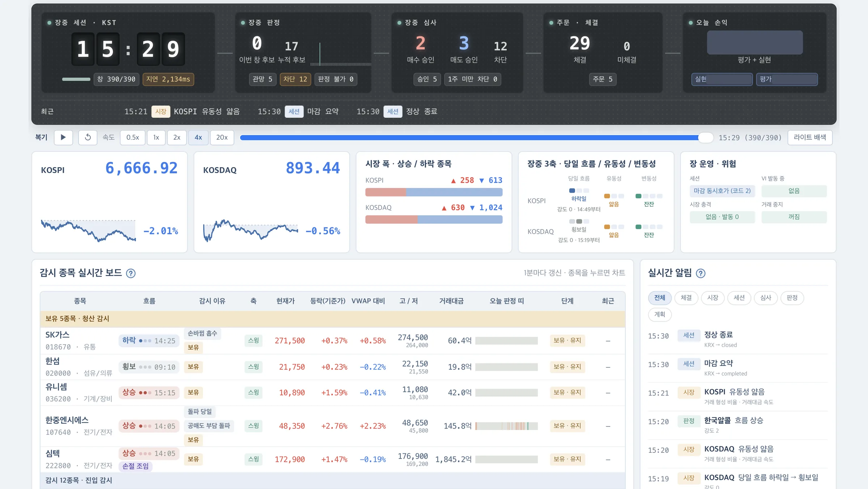The width and height of the screenshot is (868, 489).
Task: Click the 지연 2,134ms latency badge
Action: [x=168, y=79]
